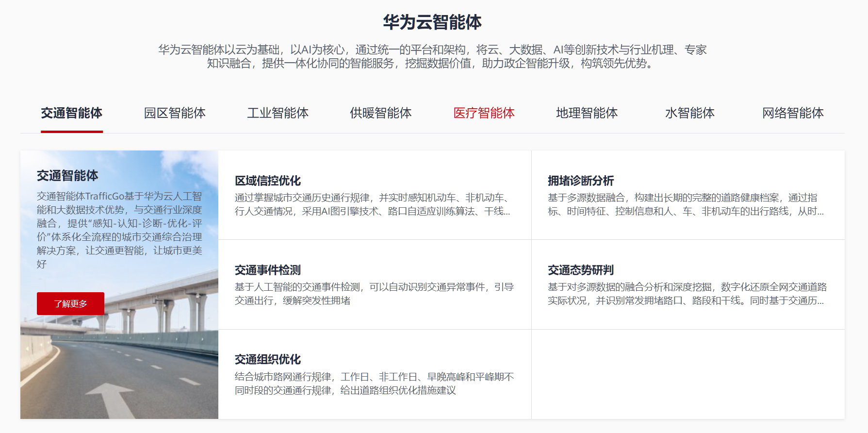868x433 pixels.
Task: Go to the 供暖智能体 tab
Action: tap(381, 113)
